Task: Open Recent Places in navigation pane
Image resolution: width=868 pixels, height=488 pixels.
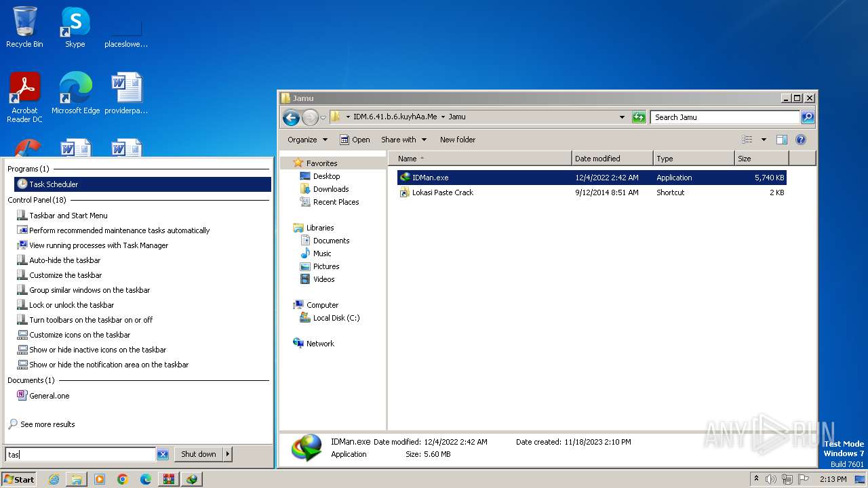Action: 329,202
